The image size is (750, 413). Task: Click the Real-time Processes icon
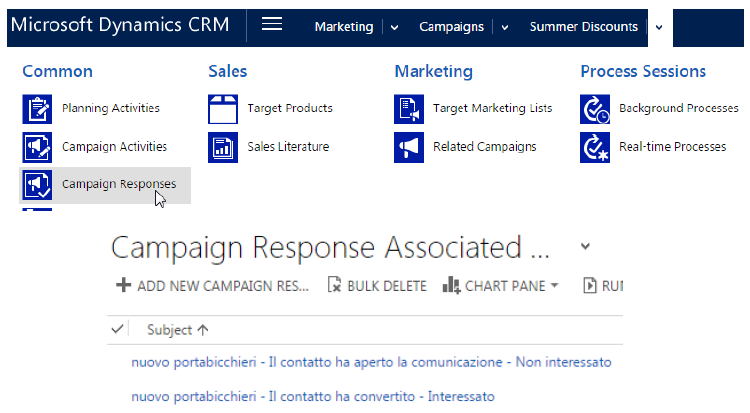coord(595,147)
